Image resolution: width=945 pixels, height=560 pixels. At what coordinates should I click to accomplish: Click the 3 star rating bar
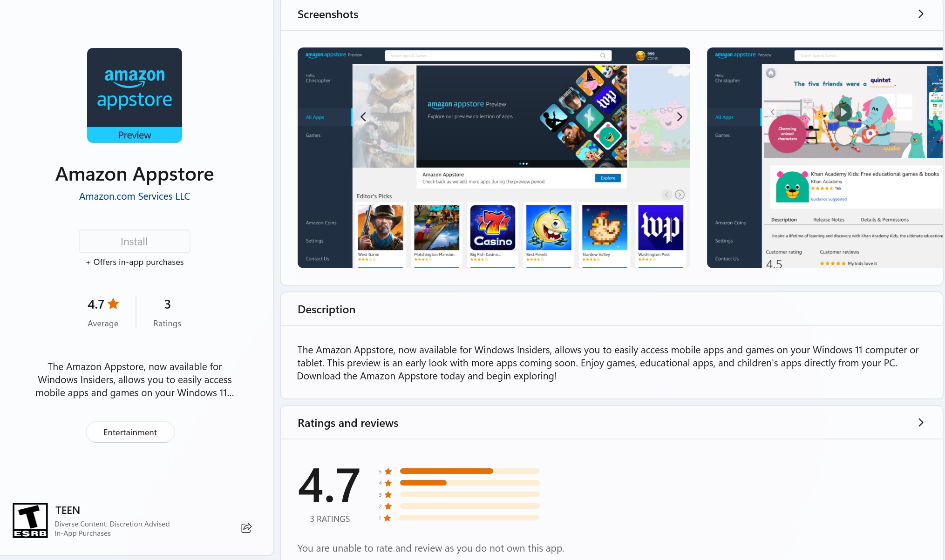tap(469, 494)
